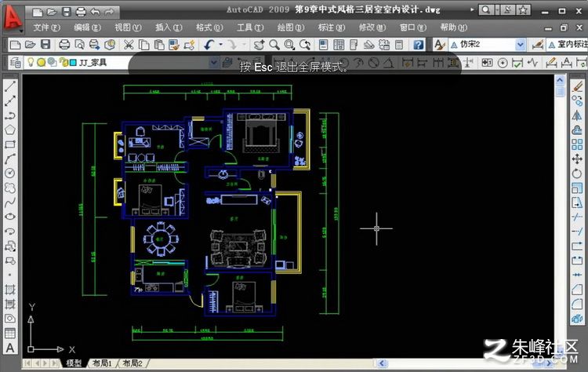Viewport: 588px width, 372px height.
Task: Click the Zoom Realtime magnifier icon
Action: click(274, 45)
